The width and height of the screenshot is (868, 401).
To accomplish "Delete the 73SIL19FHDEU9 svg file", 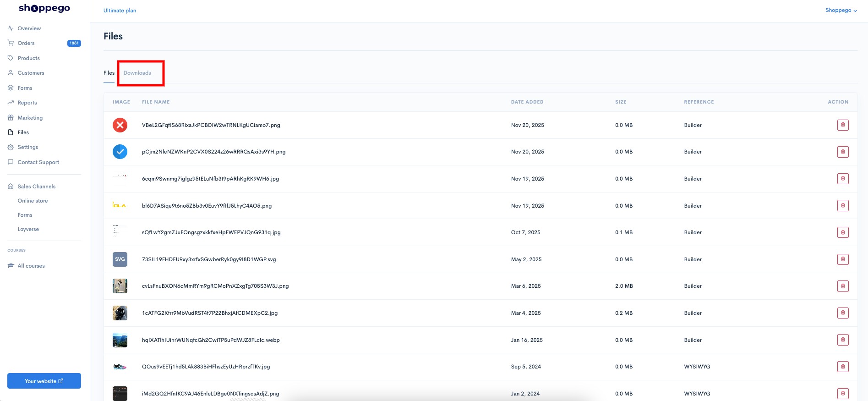I will click(843, 259).
